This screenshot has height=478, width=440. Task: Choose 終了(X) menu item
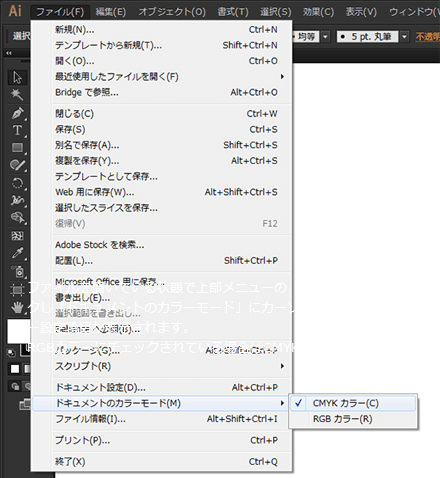tap(162, 462)
